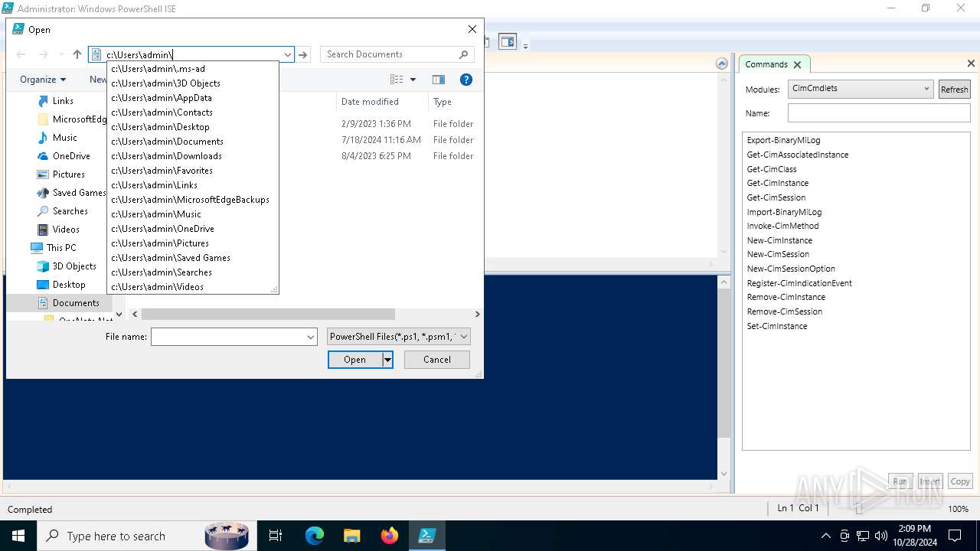Open the Organize menu
The image size is (980, 551).
click(x=43, y=80)
